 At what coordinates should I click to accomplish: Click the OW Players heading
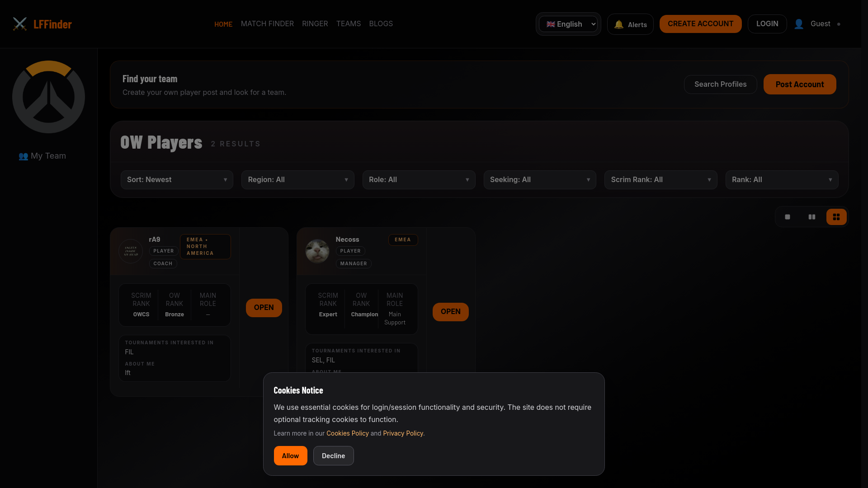tap(161, 143)
